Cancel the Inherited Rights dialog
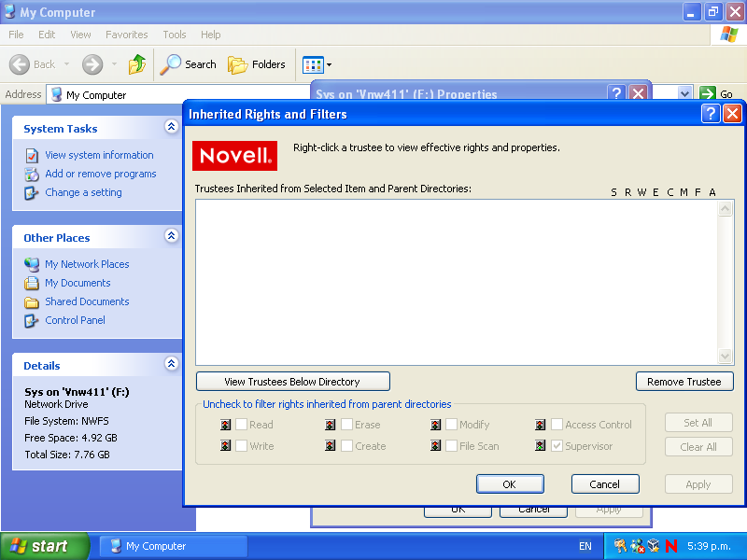 pos(605,484)
